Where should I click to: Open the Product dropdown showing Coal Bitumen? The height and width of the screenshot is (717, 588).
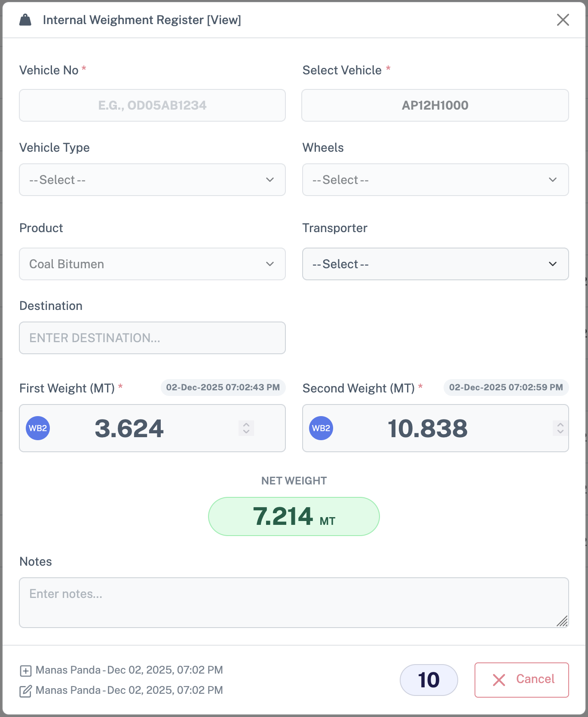click(152, 264)
